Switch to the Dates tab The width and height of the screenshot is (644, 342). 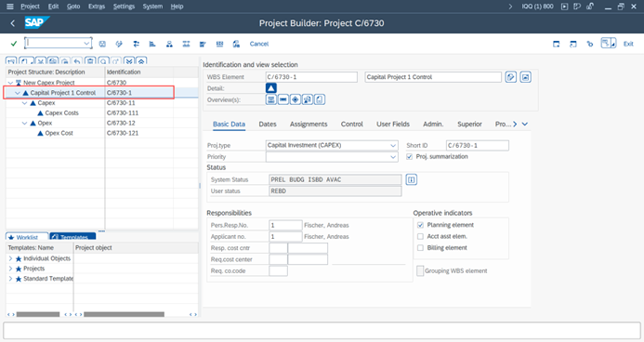pos(268,124)
